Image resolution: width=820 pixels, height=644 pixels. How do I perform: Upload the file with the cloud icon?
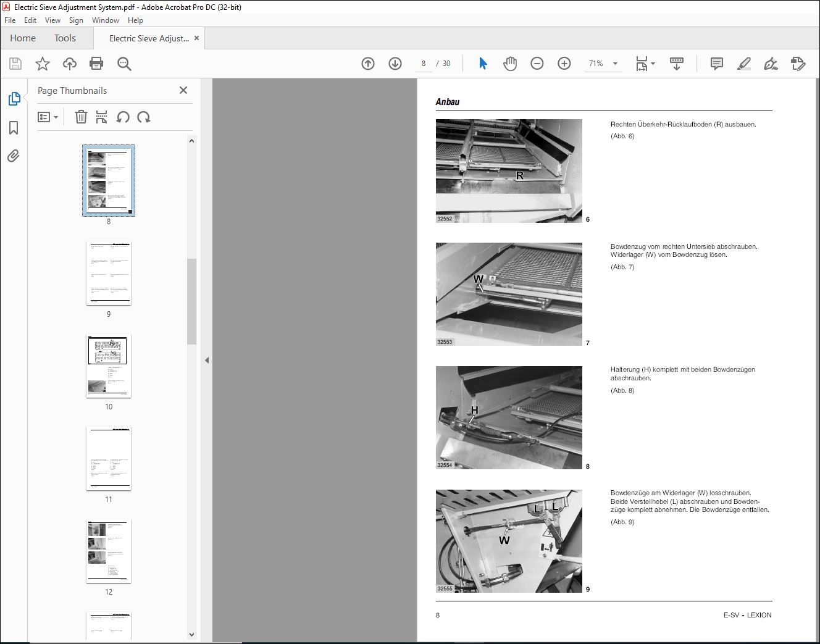(70, 64)
